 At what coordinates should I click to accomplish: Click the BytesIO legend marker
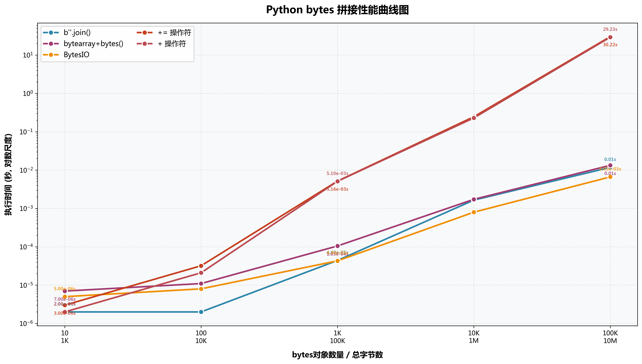51,55
